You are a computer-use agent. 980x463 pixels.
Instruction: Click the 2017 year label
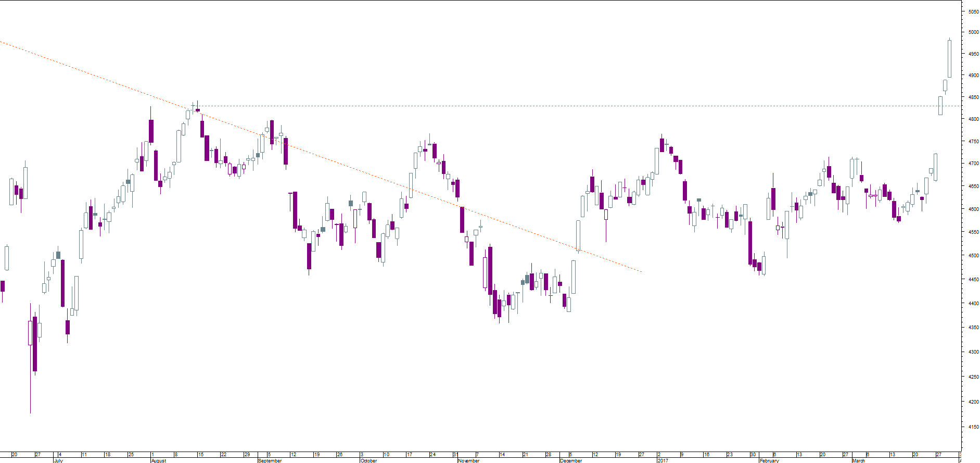click(663, 461)
